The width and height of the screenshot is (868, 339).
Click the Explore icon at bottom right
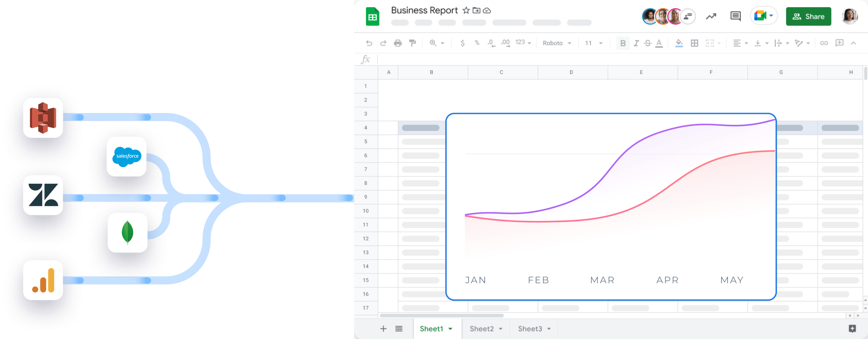(x=852, y=328)
